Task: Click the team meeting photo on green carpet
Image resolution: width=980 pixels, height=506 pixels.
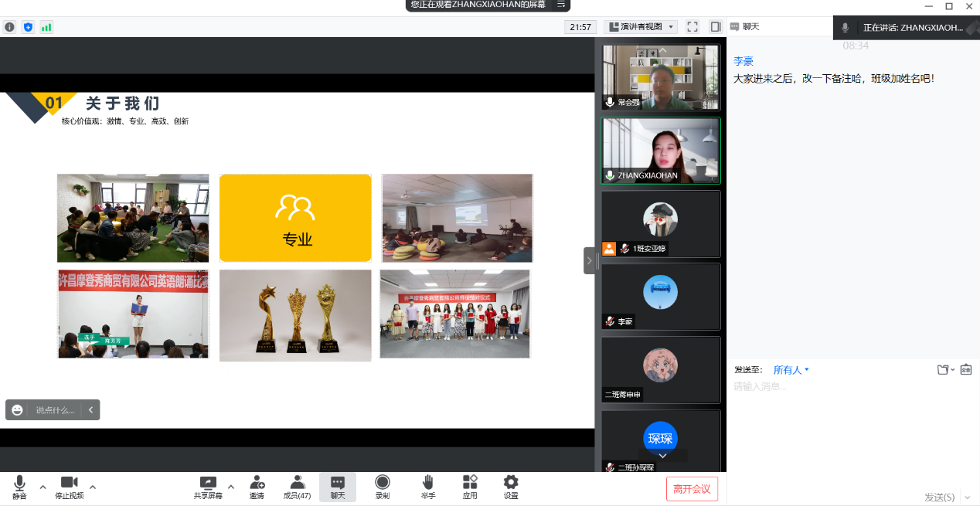Action: pyautogui.click(x=133, y=218)
